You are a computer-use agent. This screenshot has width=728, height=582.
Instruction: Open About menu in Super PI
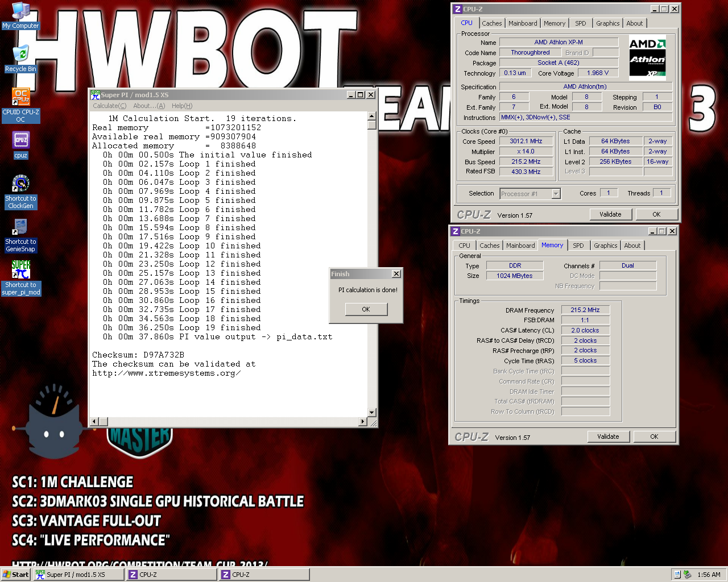[149, 106]
